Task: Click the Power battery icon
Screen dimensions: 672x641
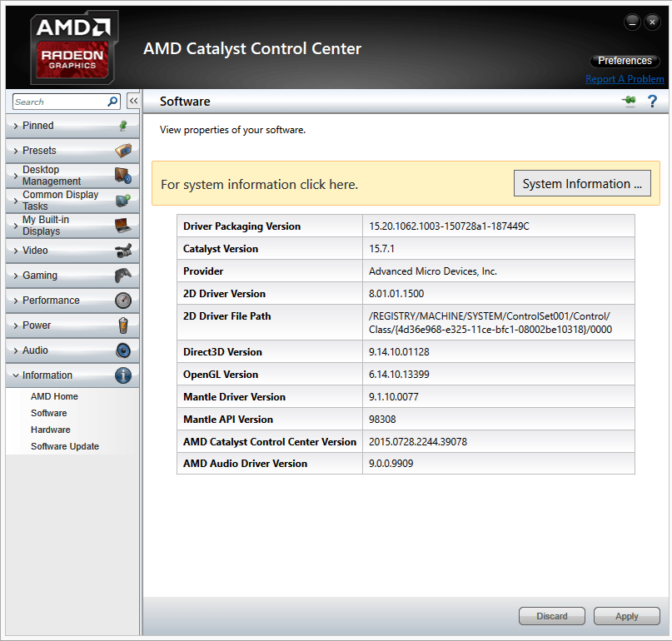Action: point(123,325)
